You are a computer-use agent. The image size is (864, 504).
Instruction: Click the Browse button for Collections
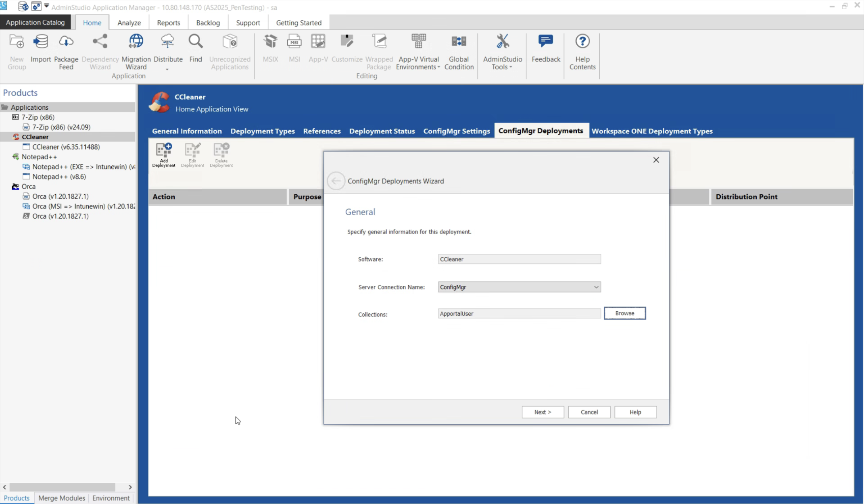click(x=624, y=313)
